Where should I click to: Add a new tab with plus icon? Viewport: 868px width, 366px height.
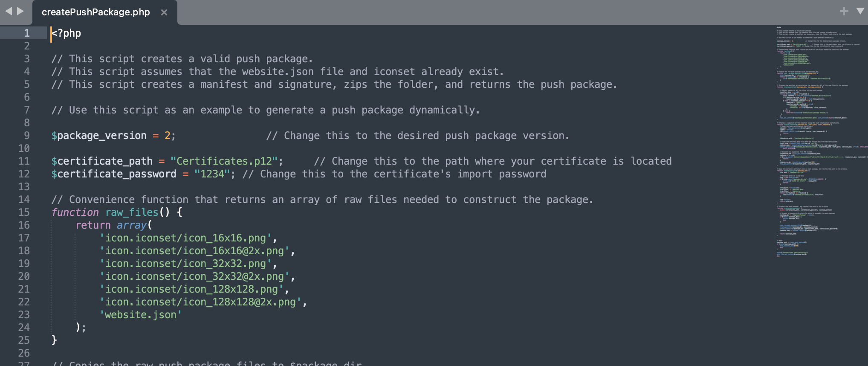click(x=844, y=11)
